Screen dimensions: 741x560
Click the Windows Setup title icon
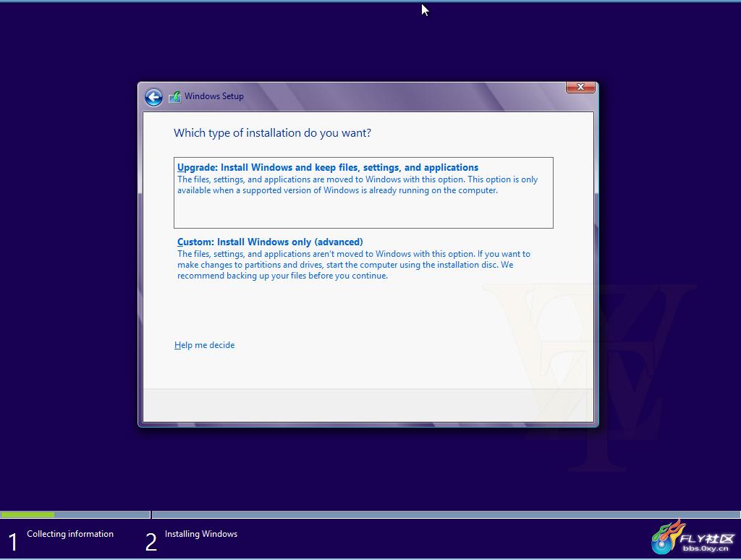click(x=175, y=97)
